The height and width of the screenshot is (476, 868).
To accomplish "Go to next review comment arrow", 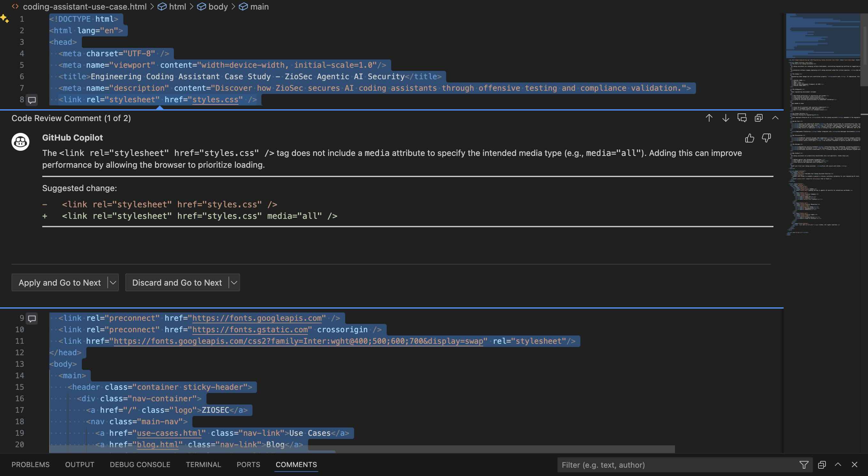I will pyautogui.click(x=725, y=118).
